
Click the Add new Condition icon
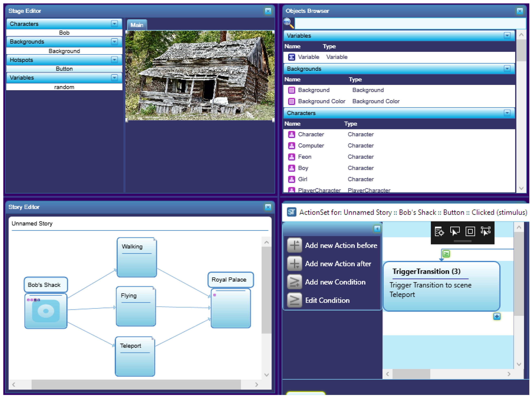(x=294, y=282)
